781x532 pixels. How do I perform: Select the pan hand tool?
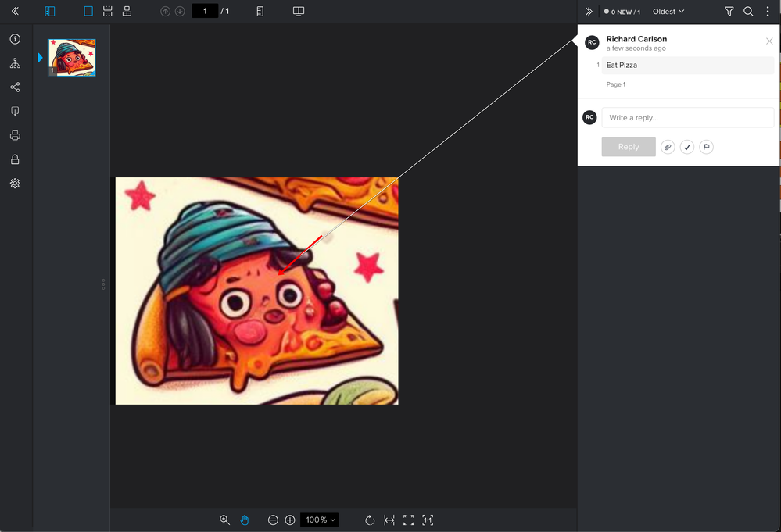coord(244,520)
